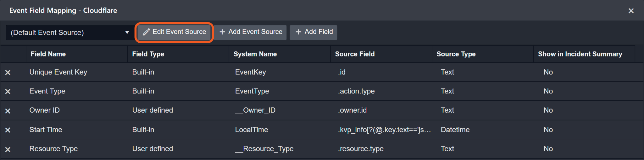Sort by Field Name column header
644x160 pixels.
[x=48, y=54]
